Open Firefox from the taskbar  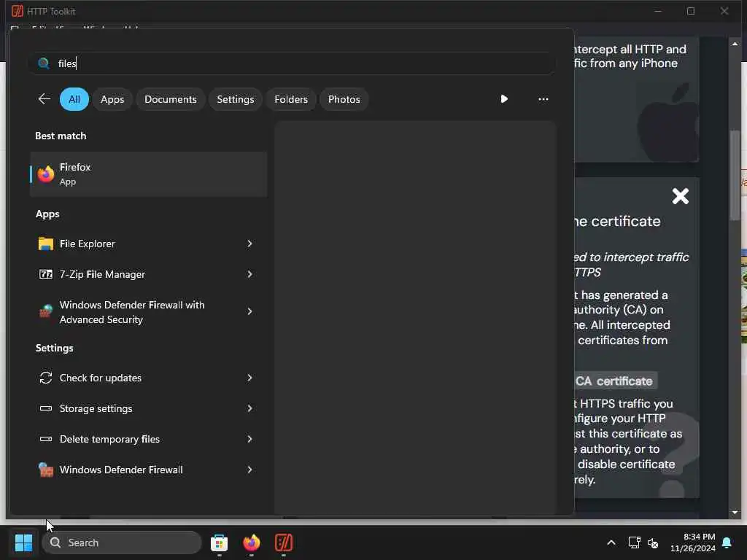[x=252, y=542]
